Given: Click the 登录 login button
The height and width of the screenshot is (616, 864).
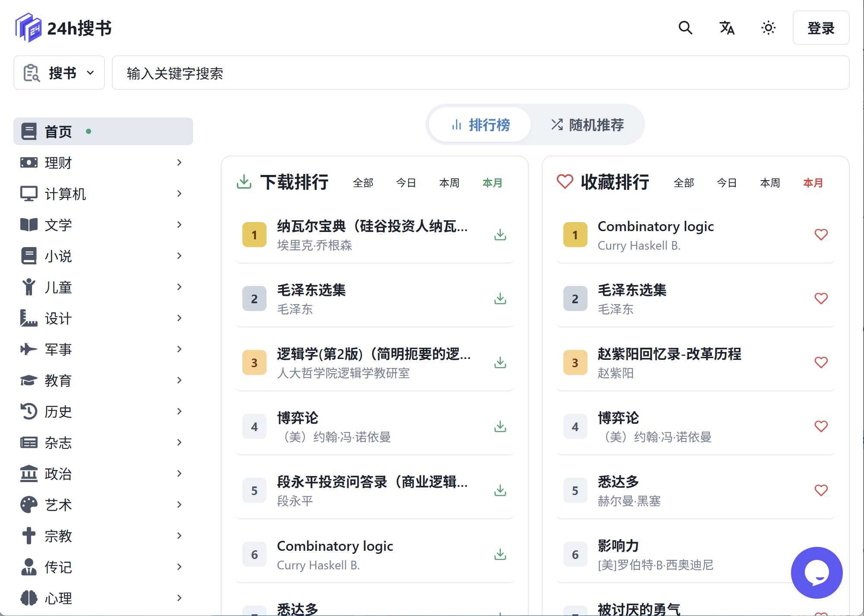Looking at the screenshot, I should [821, 28].
